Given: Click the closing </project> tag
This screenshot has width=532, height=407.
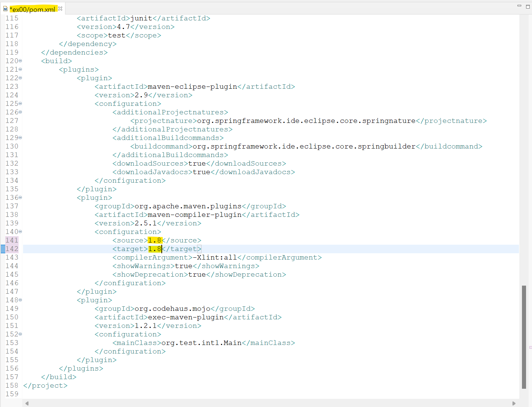Looking at the screenshot, I should point(45,385).
